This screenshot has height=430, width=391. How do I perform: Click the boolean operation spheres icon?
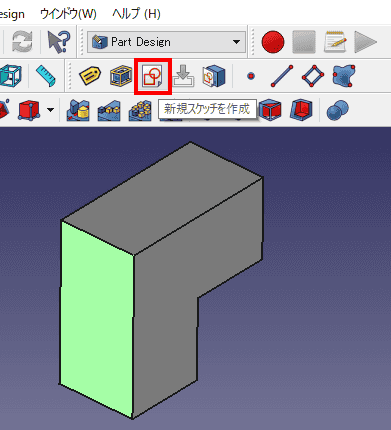click(337, 110)
